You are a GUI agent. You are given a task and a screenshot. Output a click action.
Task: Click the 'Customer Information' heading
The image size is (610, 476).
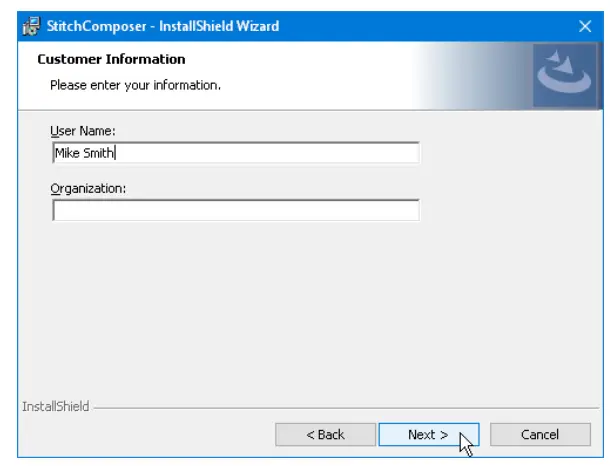click(x=111, y=60)
